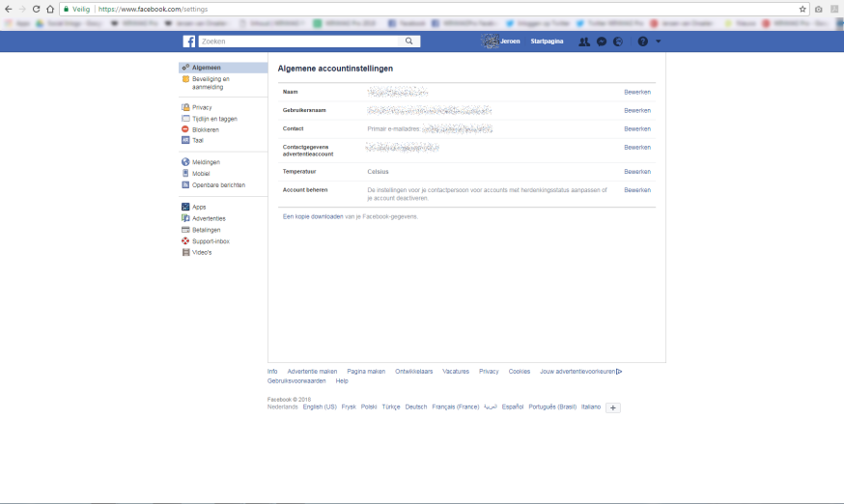This screenshot has width=844, height=504.
Task: Open footer Cookies link
Action: (x=520, y=372)
